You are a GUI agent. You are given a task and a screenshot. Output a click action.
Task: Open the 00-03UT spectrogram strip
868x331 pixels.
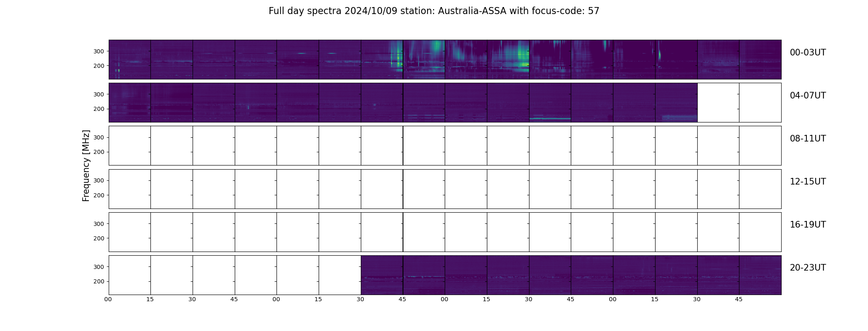point(445,60)
